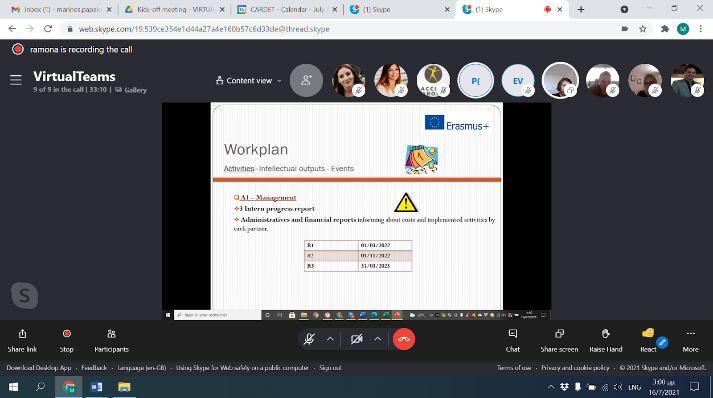713x398 pixels.
Task: Click the ENG language indicator
Action: point(635,388)
